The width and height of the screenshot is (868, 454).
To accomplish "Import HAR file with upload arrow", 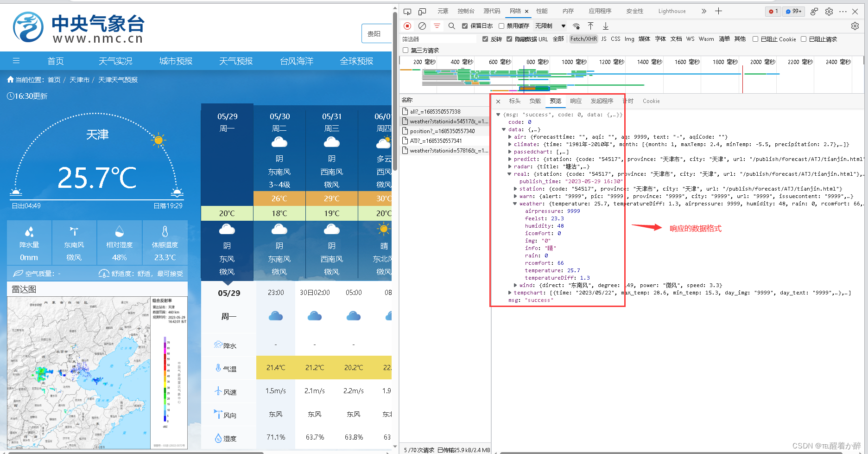I will [x=591, y=26].
